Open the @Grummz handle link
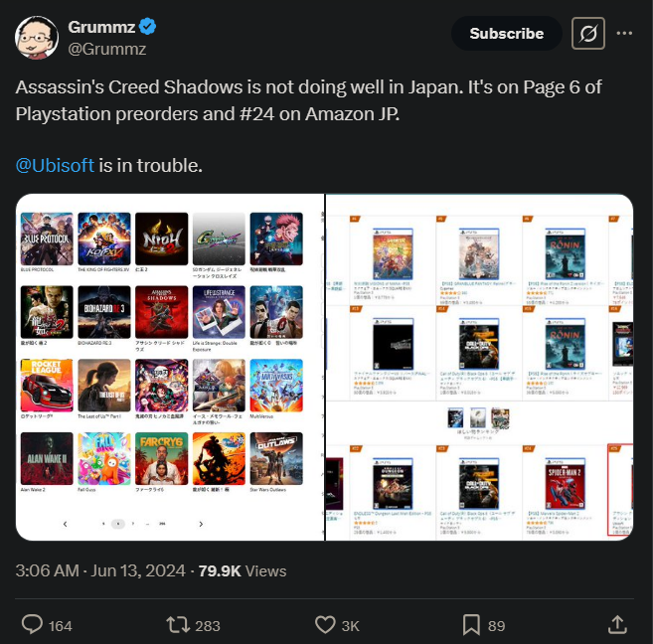 coord(107,49)
